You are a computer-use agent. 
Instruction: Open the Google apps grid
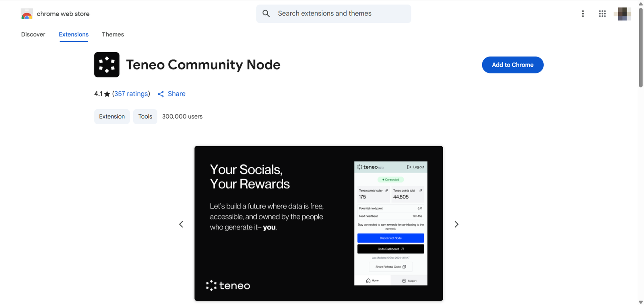click(x=602, y=14)
